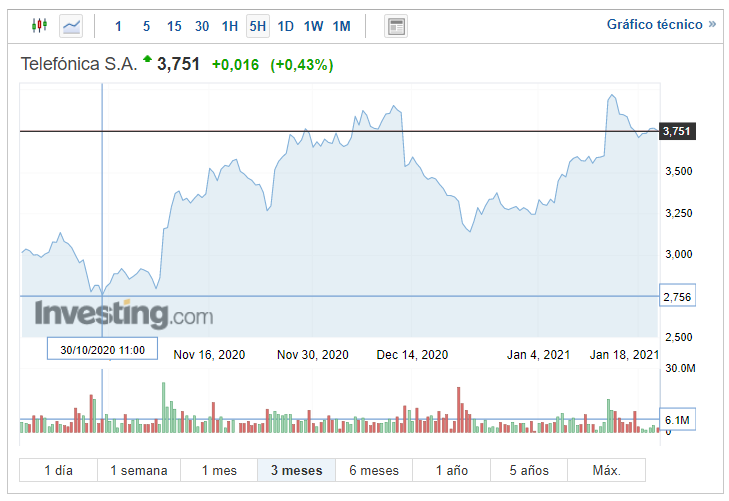Image resolution: width=729 pixels, height=501 pixels.
Task: Click the green up-arrow next to Telefónica S.A.
Action: click(x=148, y=60)
